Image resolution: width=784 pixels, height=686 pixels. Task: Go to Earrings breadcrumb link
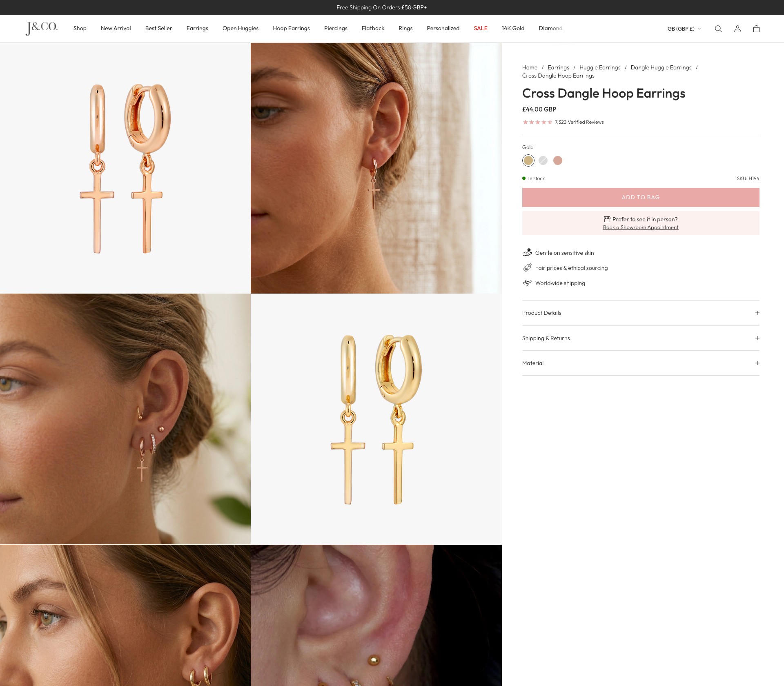[558, 67]
